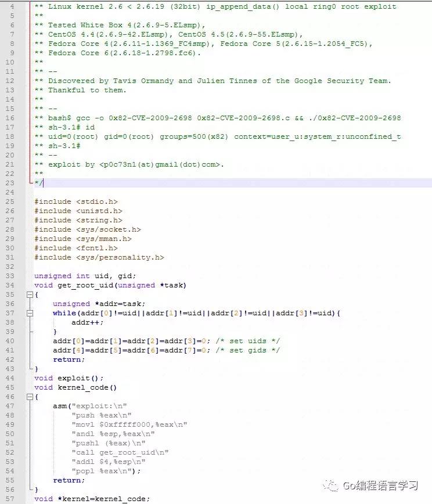Click line number 33 in the margin
The width and height of the screenshot is (432, 504).
[10, 276]
